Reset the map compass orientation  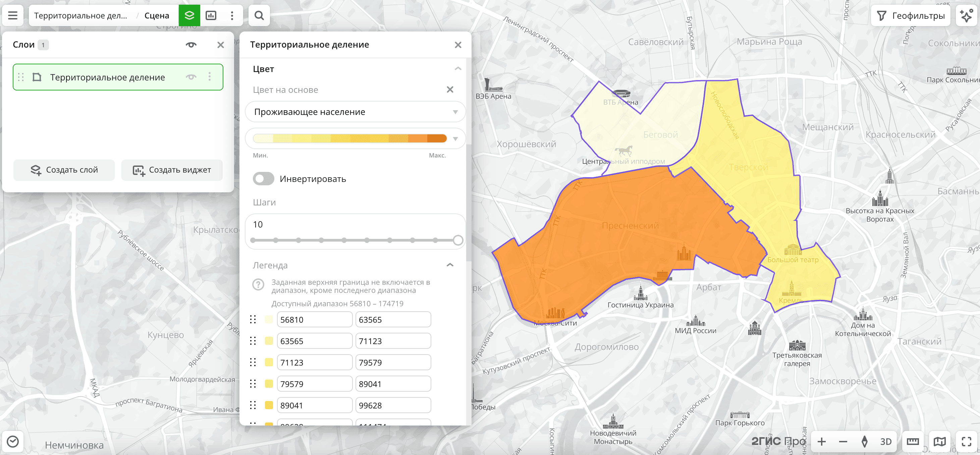864,441
